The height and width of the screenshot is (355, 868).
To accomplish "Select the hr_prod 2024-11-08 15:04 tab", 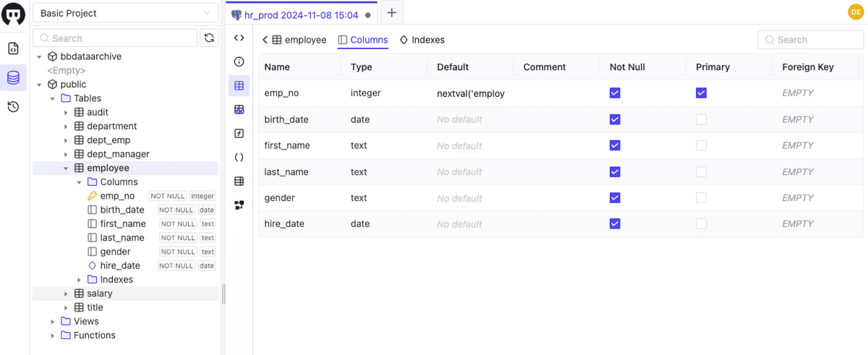I will pos(301,14).
